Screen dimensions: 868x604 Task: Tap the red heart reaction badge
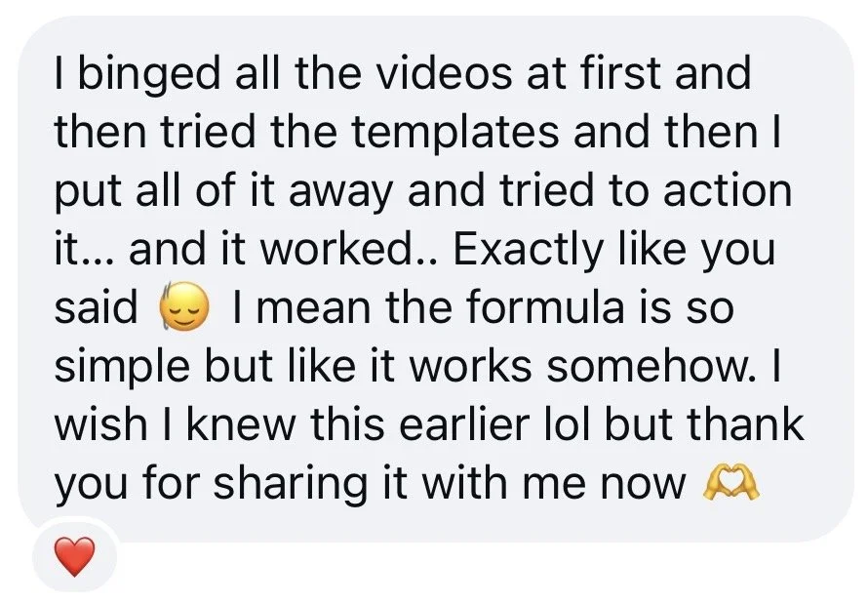click(75, 556)
